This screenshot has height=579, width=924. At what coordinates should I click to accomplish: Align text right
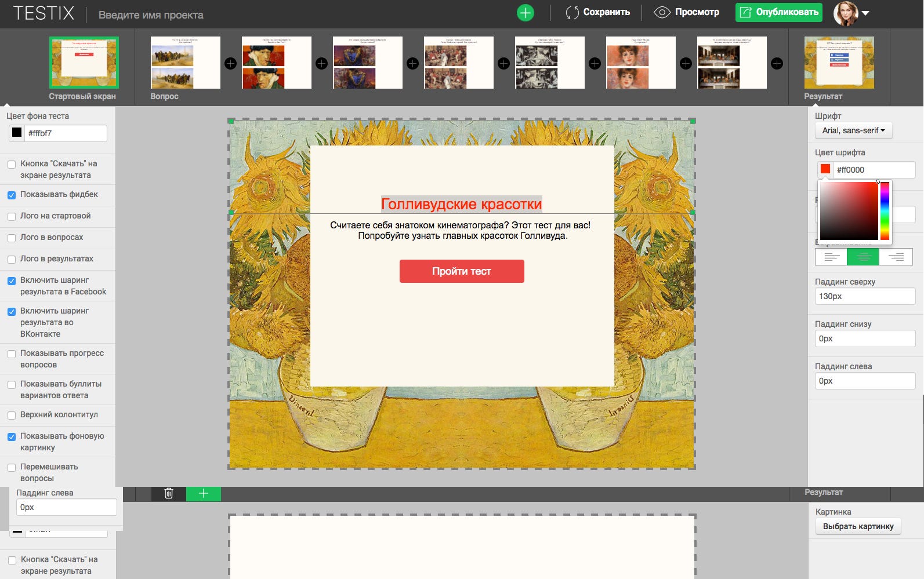pos(896,257)
